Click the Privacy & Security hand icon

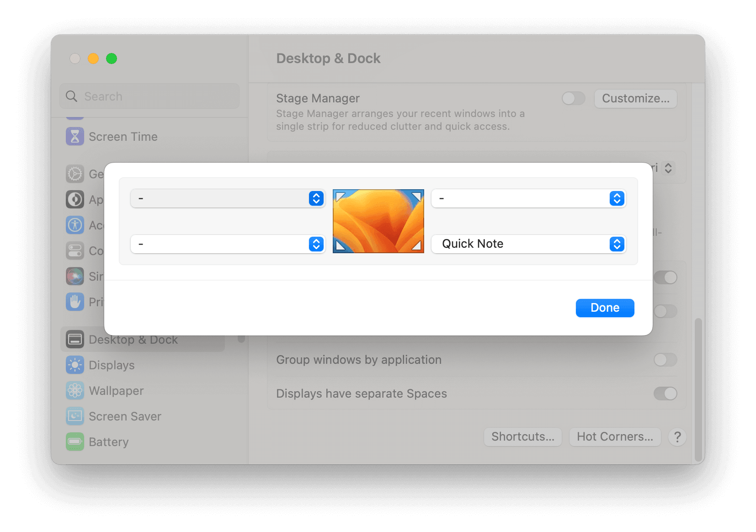pyautogui.click(x=75, y=302)
